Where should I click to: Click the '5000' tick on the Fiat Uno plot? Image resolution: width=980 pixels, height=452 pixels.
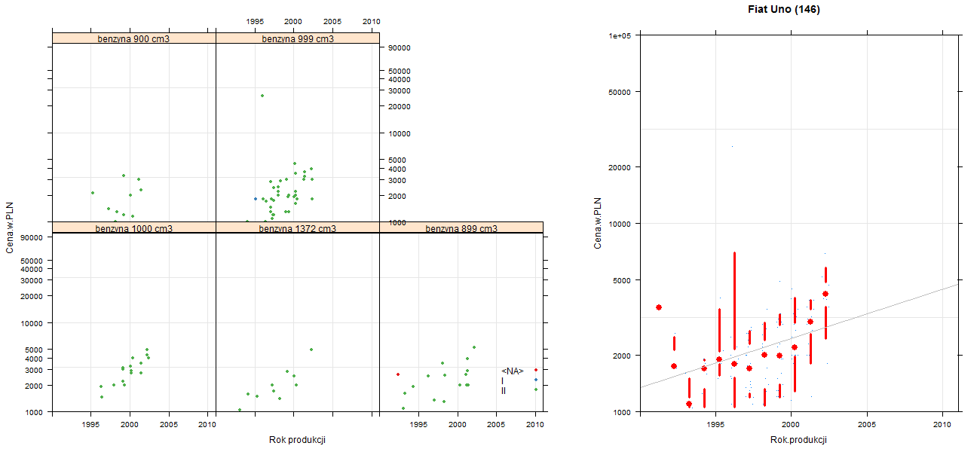(622, 280)
